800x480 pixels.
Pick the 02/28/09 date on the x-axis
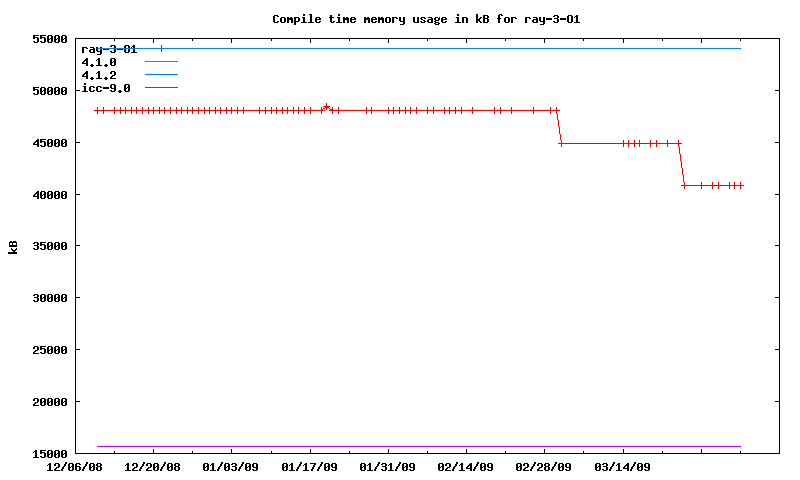pos(544,467)
